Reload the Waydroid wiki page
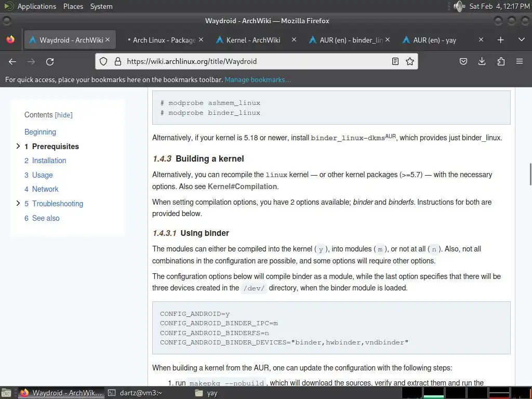 tap(50, 61)
